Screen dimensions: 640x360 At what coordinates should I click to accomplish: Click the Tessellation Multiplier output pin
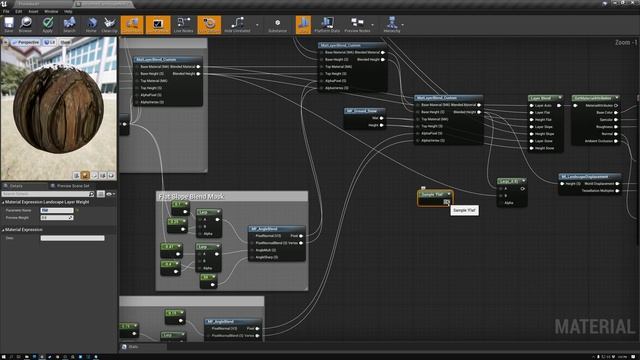click(617, 191)
